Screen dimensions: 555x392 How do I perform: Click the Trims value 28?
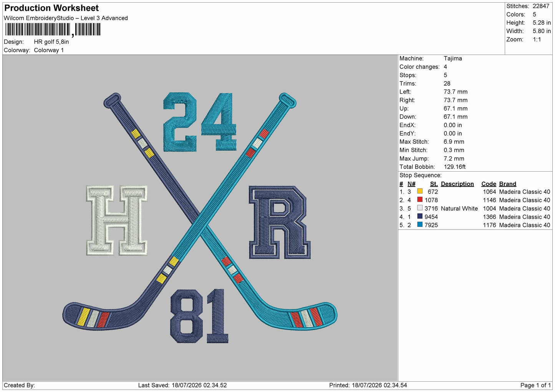pyautogui.click(x=447, y=84)
